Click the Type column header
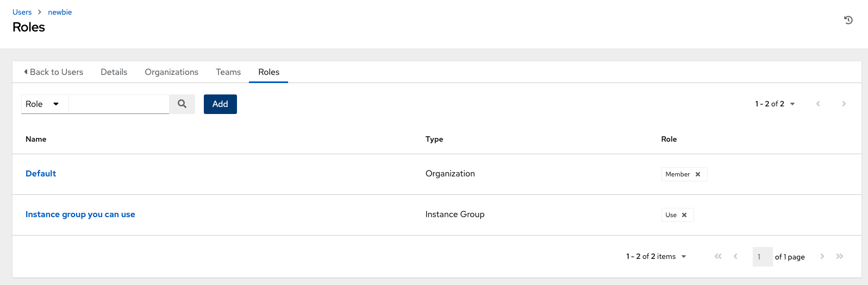The image size is (868, 285). 434,139
